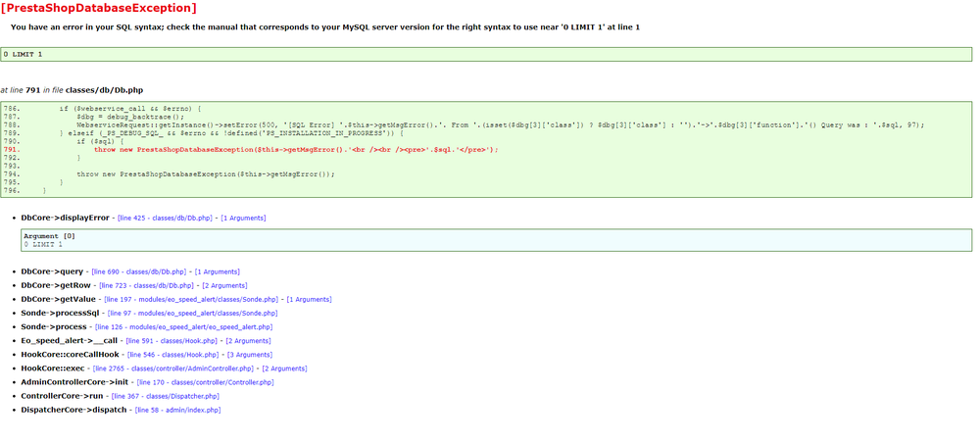Click code line 786 webservice_call condition
980x442 pixels.
[x=130, y=109]
